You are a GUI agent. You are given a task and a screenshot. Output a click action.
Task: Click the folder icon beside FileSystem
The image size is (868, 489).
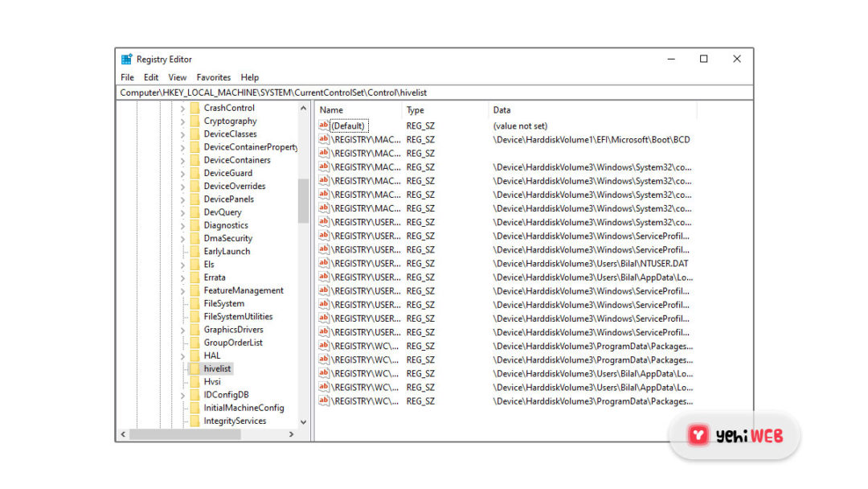tap(196, 303)
